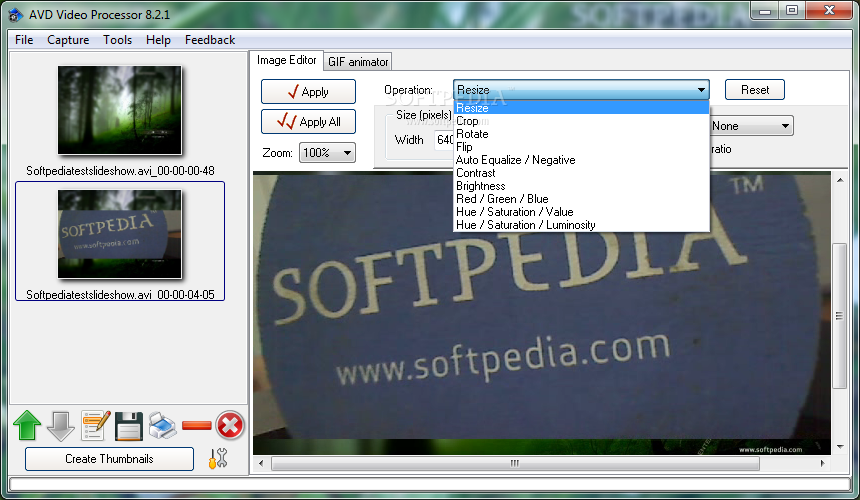Image resolution: width=860 pixels, height=500 pixels.
Task: Click the preview scroll left arrow
Action: [261, 463]
